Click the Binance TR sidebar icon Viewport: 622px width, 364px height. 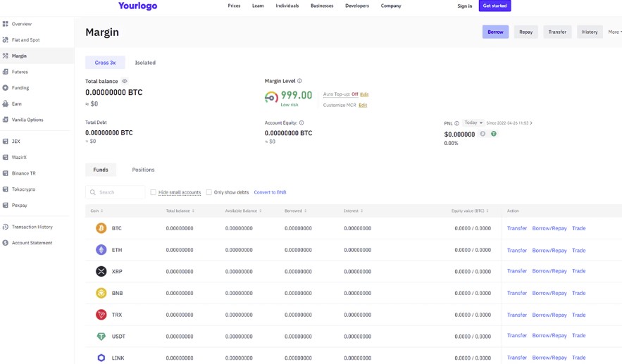pos(5,173)
